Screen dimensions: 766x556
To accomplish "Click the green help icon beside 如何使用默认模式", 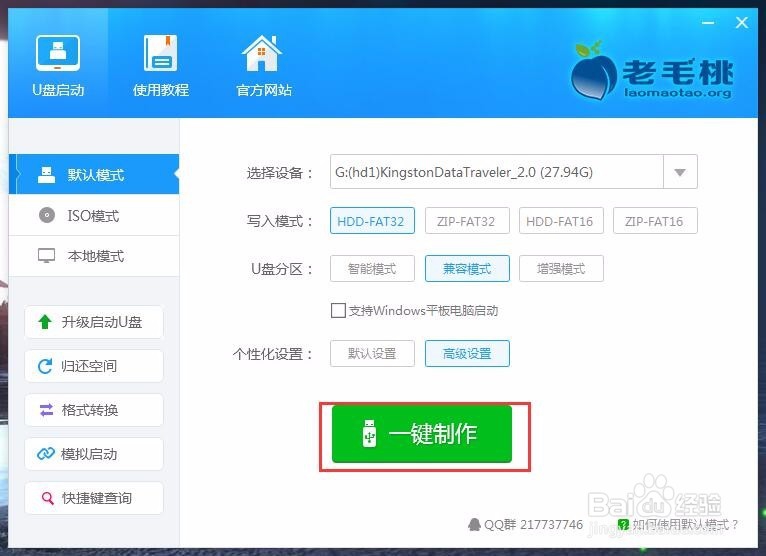I will 623,525.
